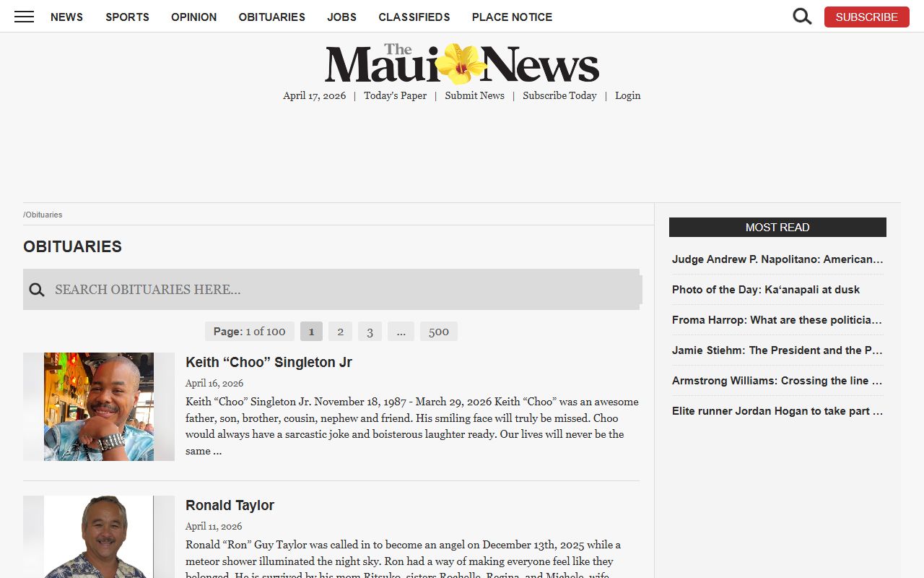
Task: Go to Obituaries in top navigation
Action: click(x=272, y=17)
